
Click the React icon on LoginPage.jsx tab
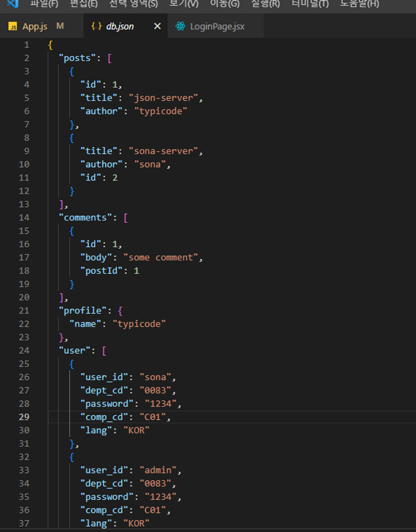(180, 26)
